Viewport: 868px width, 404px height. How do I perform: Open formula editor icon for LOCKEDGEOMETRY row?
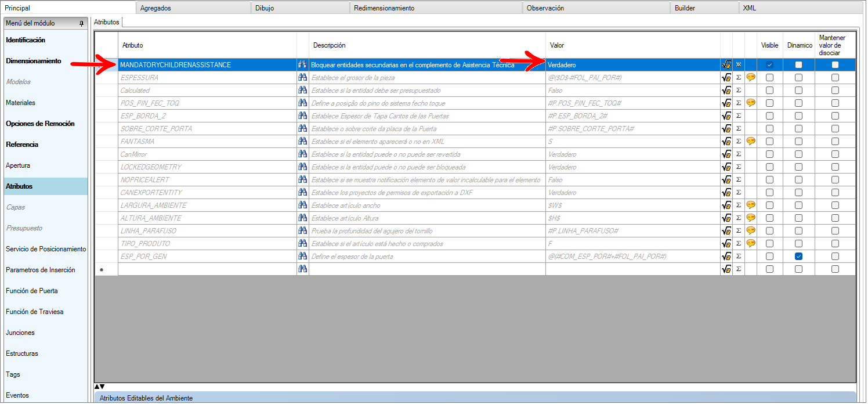click(726, 167)
